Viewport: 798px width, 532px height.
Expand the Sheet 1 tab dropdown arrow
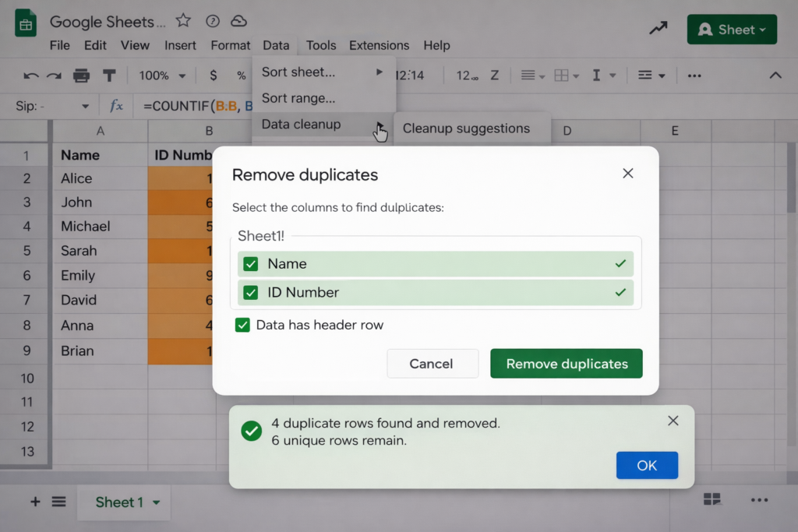tap(157, 503)
